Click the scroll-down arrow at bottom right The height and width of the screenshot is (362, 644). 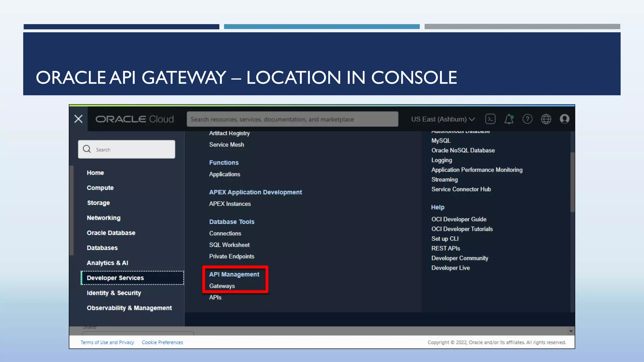[571, 331]
